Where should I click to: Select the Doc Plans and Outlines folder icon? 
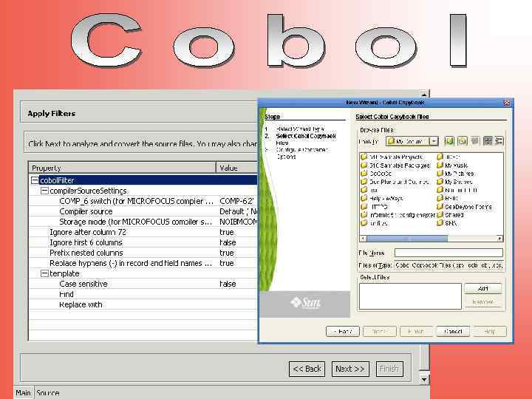pyautogui.click(x=364, y=182)
